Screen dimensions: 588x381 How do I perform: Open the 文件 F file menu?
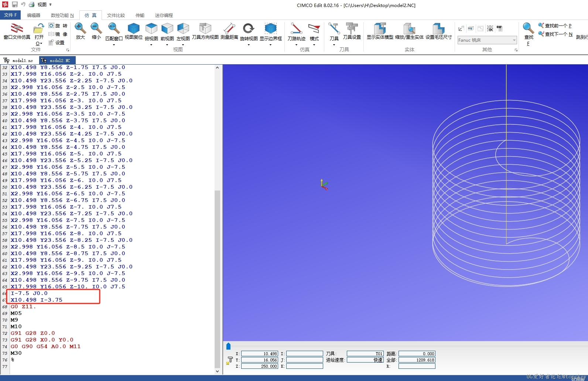[10, 15]
